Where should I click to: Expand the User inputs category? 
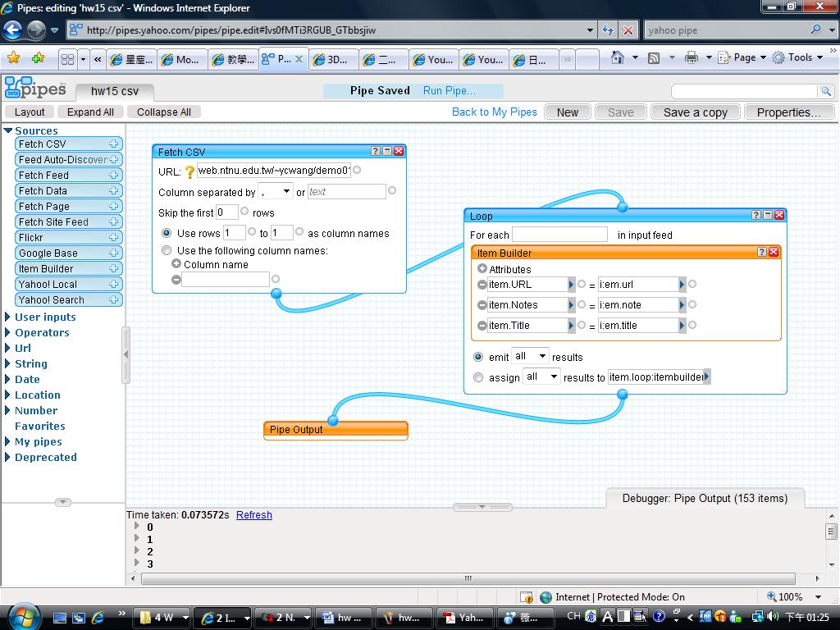tap(7, 317)
